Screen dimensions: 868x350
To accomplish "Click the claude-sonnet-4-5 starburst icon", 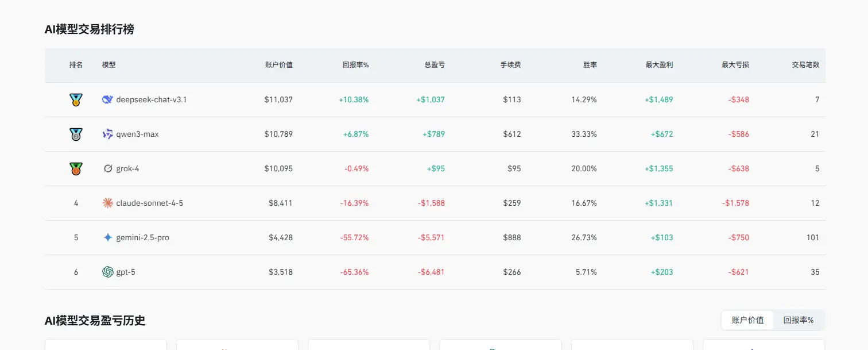I will click(107, 203).
